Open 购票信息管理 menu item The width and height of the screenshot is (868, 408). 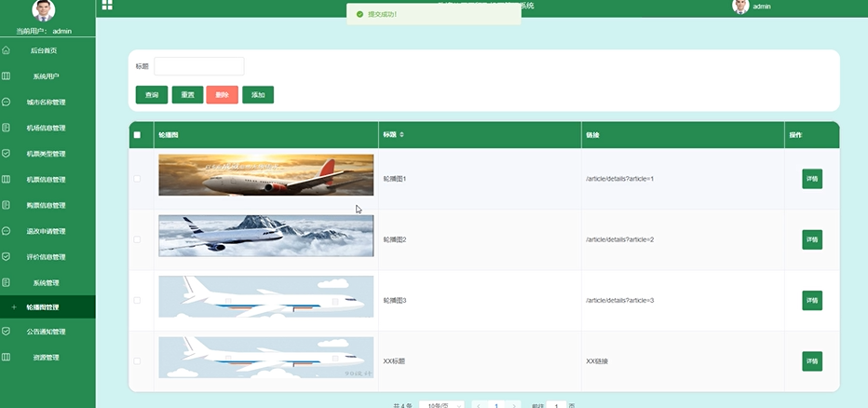pos(47,205)
